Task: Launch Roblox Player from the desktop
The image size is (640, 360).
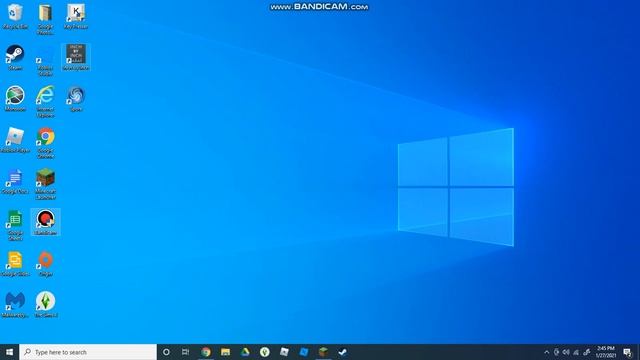Action: (15, 140)
